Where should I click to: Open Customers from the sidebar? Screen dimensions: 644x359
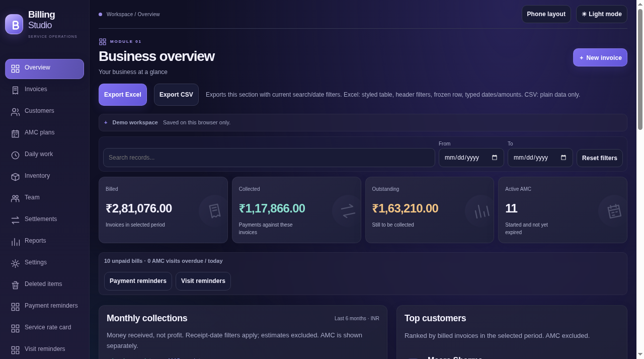click(44, 112)
